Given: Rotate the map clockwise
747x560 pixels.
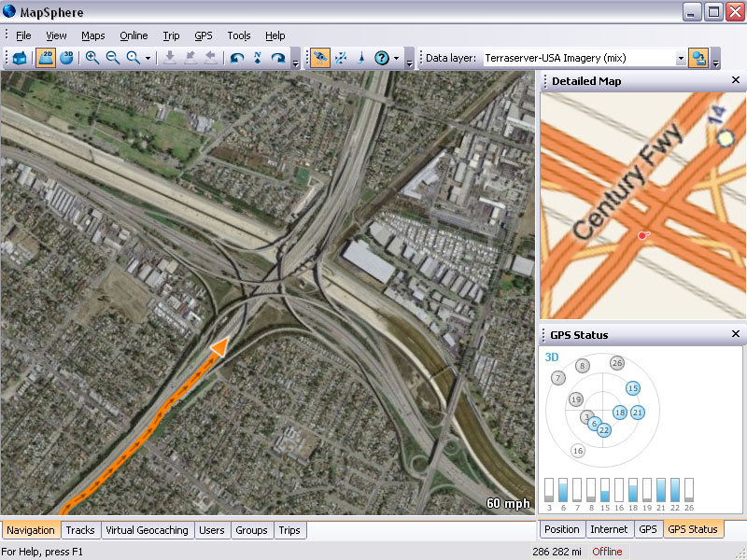Looking at the screenshot, I should (x=278, y=58).
